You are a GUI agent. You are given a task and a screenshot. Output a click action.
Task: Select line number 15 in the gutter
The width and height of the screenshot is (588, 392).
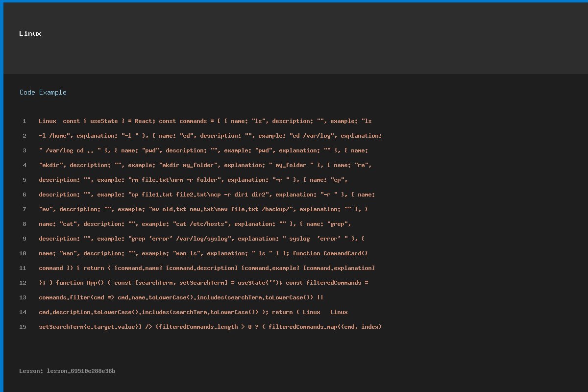(23, 327)
